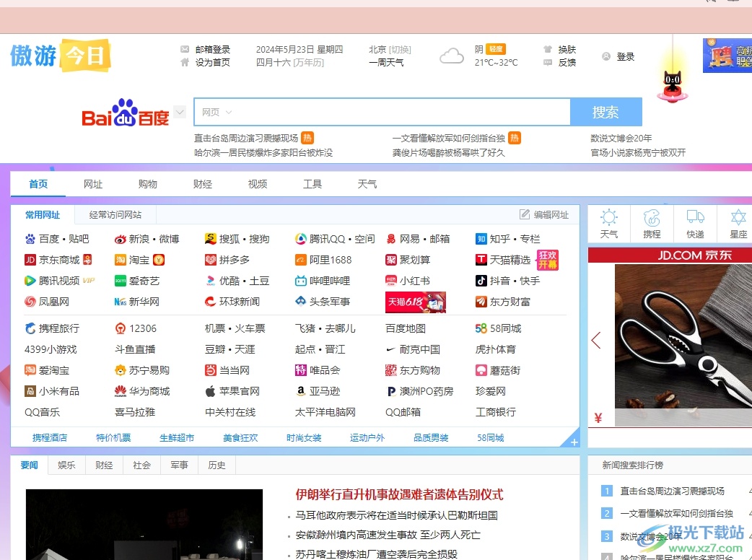Click the 登录 user avatar icon

pyautogui.click(x=606, y=56)
